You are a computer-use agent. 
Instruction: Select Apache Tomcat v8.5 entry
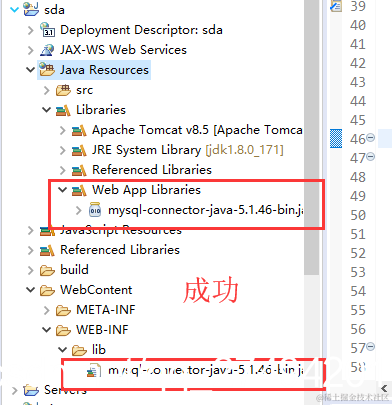[x=197, y=130]
